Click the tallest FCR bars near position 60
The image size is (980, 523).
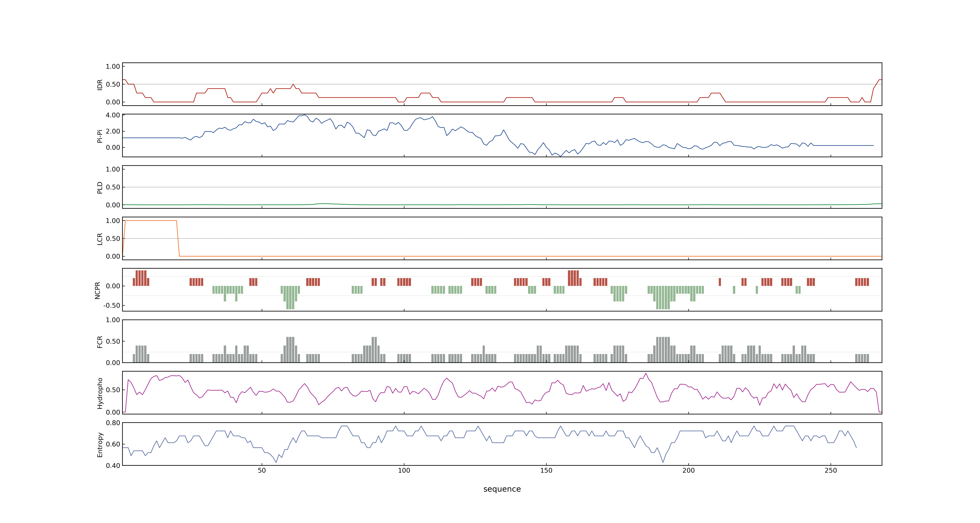(290, 349)
